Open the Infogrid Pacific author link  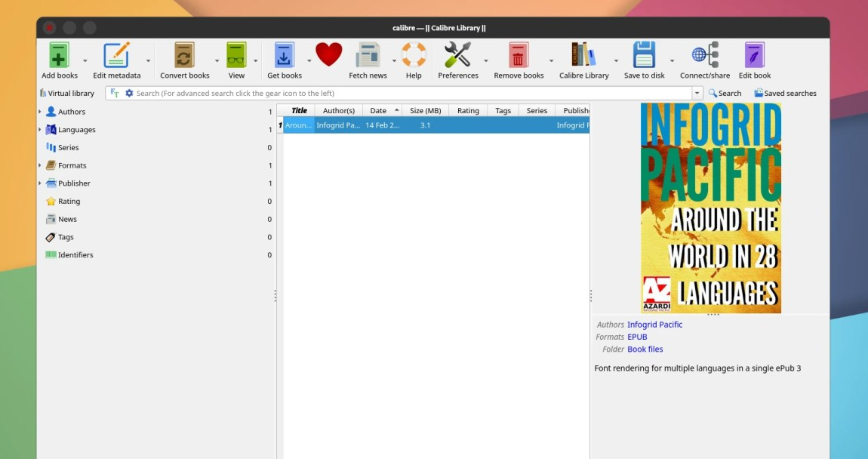[654, 325]
